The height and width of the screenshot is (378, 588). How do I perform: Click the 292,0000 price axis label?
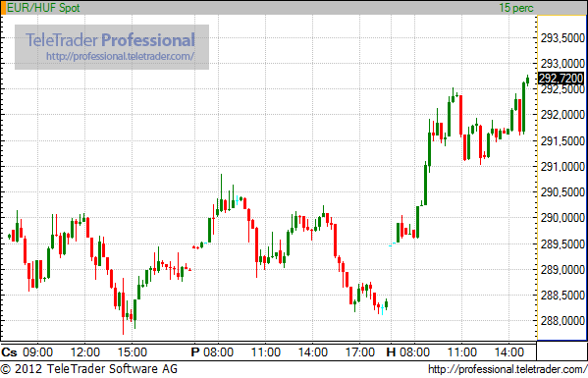click(x=562, y=115)
